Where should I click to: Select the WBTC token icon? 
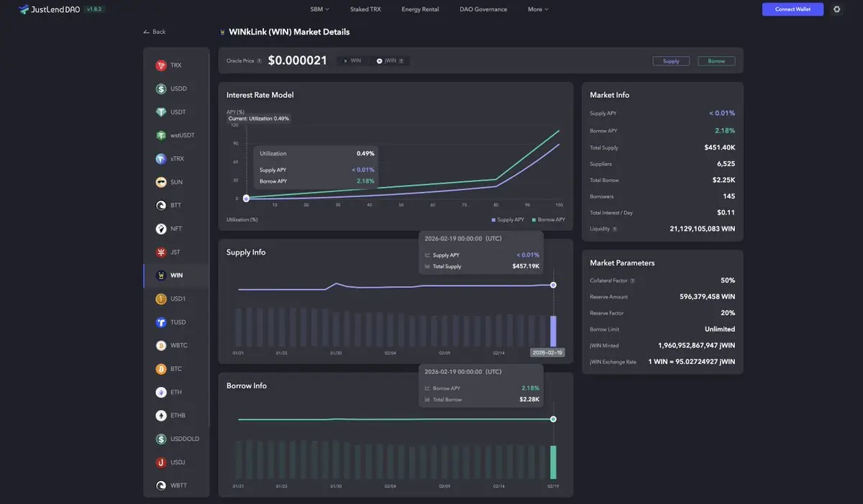(x=161, y=346)
